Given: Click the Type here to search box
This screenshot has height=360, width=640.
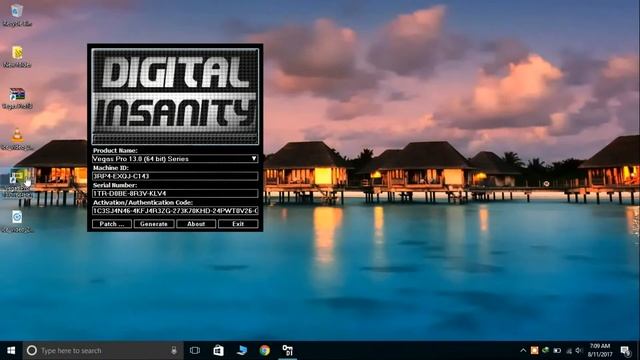Looking at the screenshot, I should coord(103,350).
